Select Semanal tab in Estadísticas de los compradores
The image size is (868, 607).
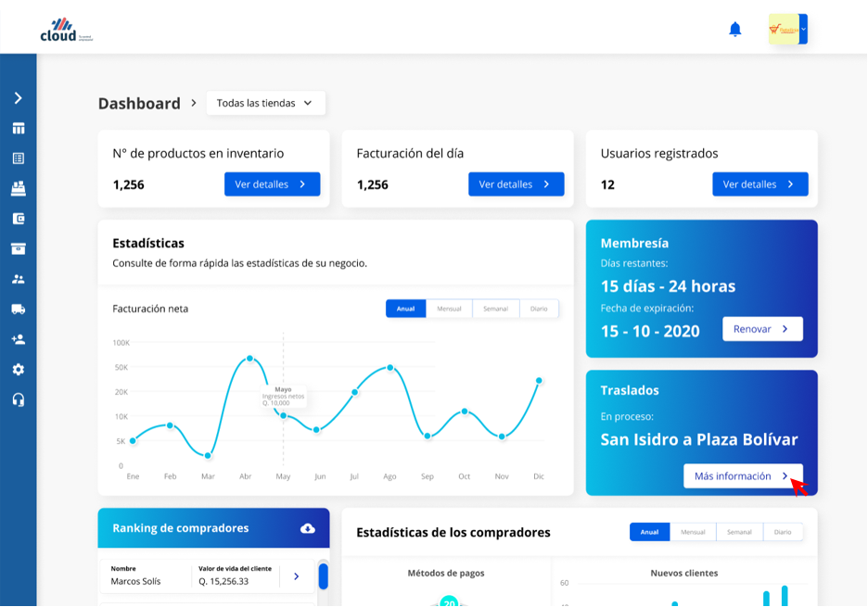click(739, 532)
